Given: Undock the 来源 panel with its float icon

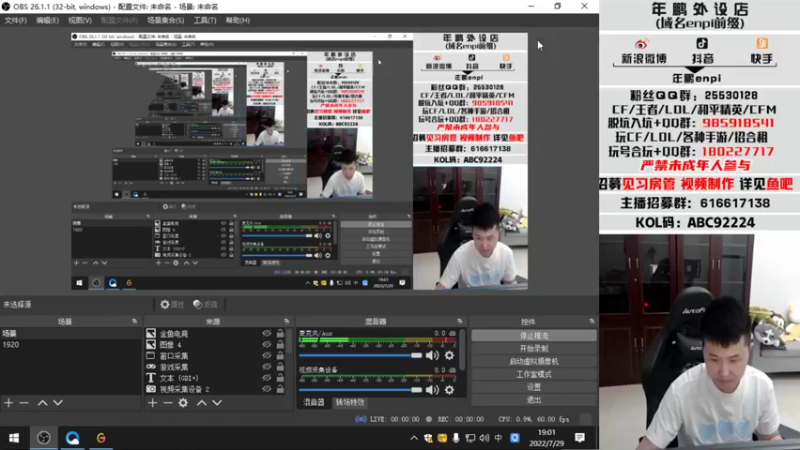Looking at the screenshot, I should click(x=287, y=321).
